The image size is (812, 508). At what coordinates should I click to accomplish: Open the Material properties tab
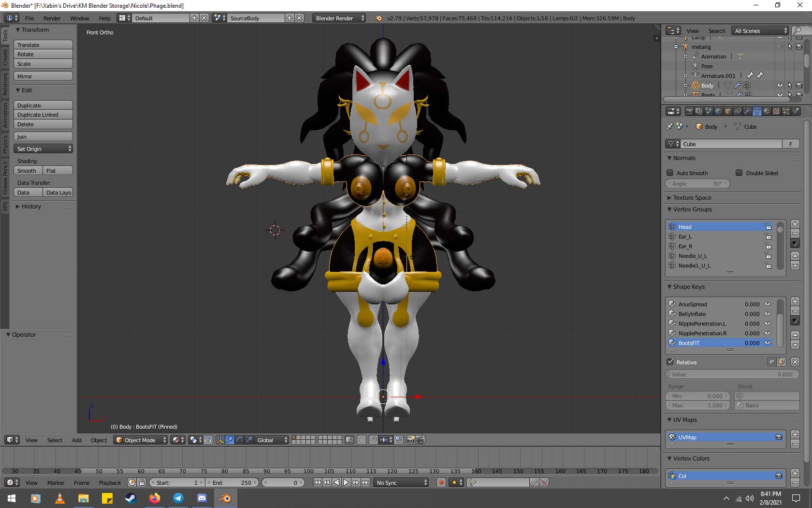tap(767, 111)
